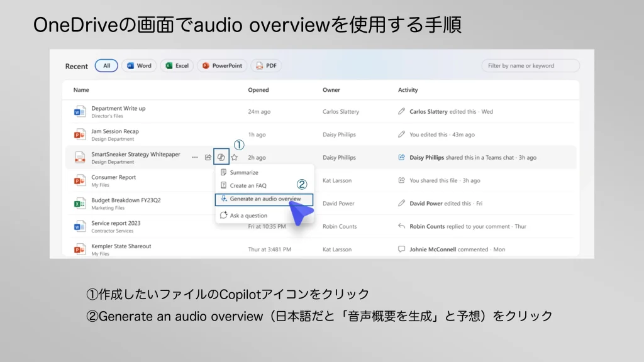This screenshot has width=644, height=362.
Task: Click the Recent heading label
Action: tap(76, 66)
